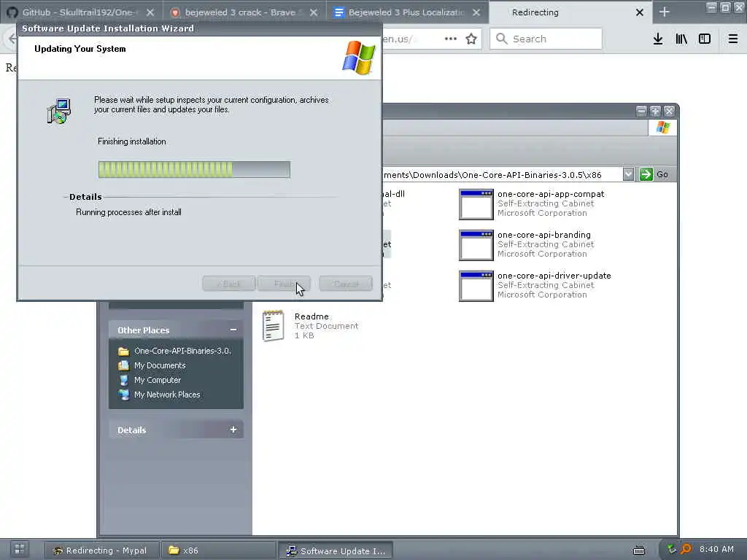Viewport: 747px width, 560px height.
Task: Open one-core-api-app-compat cabinet icon
Action: pos(476,204)
